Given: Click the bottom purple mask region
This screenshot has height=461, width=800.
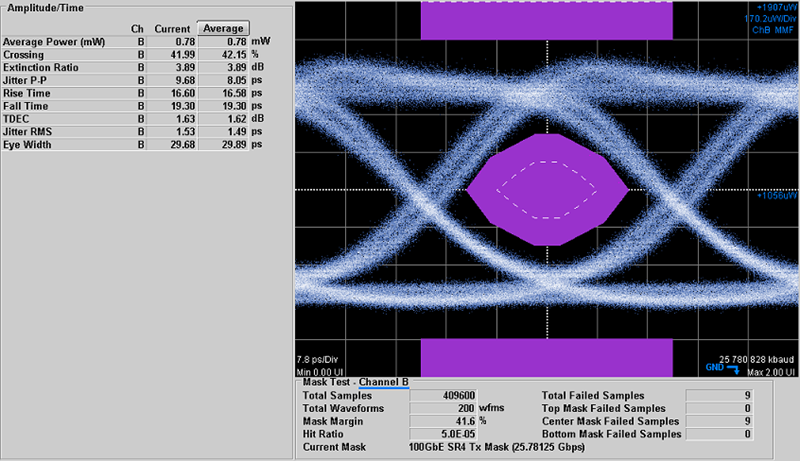Looking at the screenshot, I should [546, 357].
